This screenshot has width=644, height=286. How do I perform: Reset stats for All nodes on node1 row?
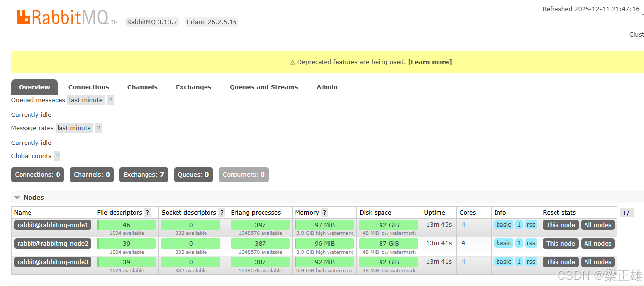[x=598, y=225]
